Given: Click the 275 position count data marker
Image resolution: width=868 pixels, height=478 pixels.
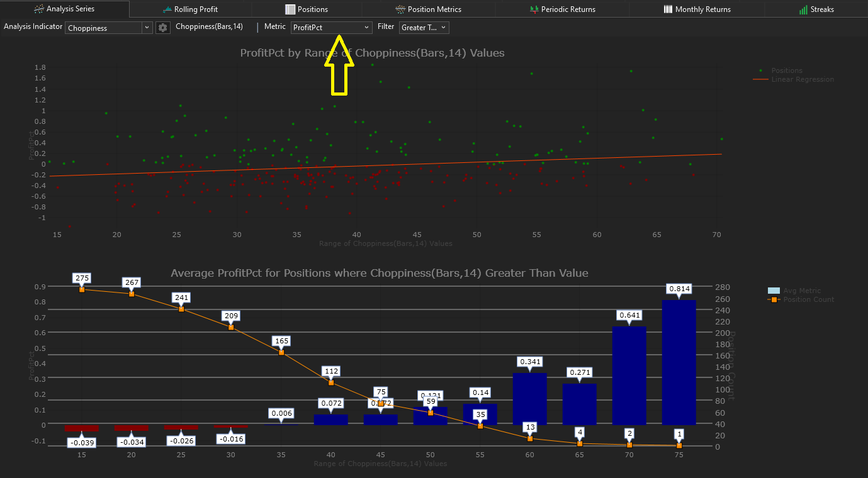Looking at the screenshot, I should pyautogui.click(x=82, y=289).
